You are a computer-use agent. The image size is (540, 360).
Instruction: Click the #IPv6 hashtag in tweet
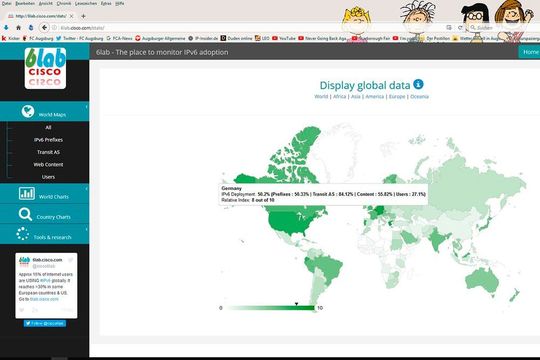tap(45, 280)
